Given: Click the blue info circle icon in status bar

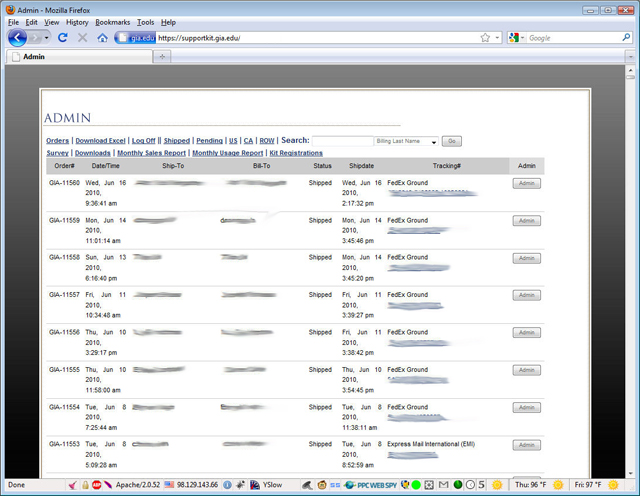Looking at the screenshot, I should coord(227,485).
